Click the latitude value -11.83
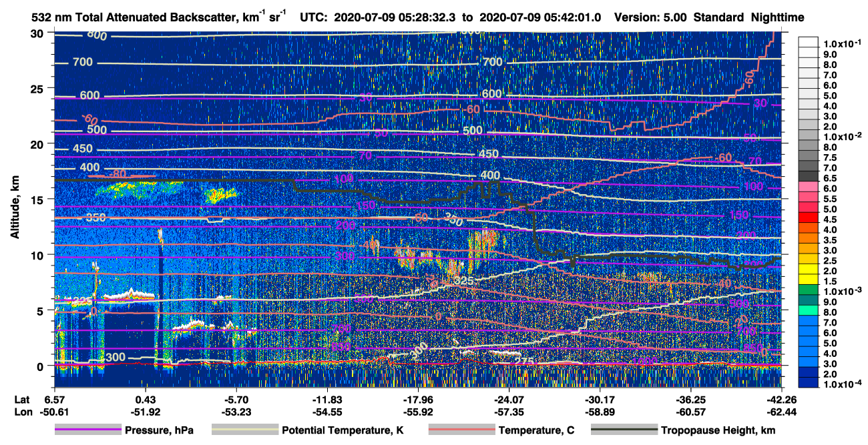The image size is (868, 445). (327, 400)
